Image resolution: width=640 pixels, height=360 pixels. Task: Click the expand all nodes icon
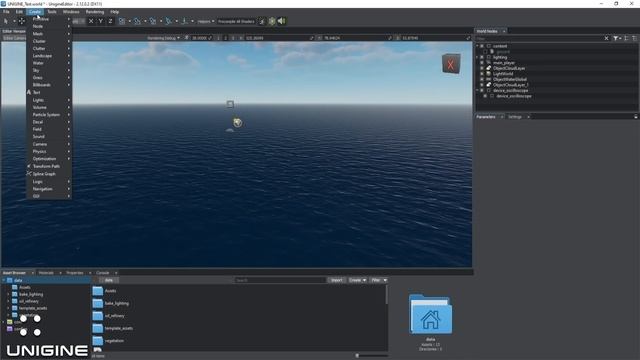pyautogui.click(x=627, y=38)
